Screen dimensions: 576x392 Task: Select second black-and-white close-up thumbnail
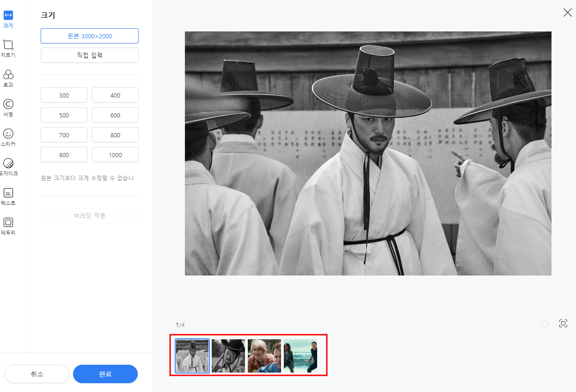pos(228,356)
